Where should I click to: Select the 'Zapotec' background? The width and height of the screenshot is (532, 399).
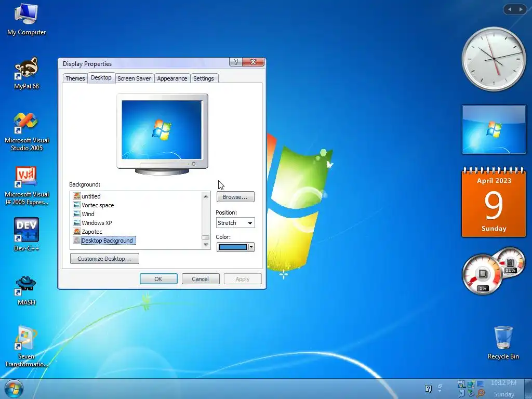87,231
